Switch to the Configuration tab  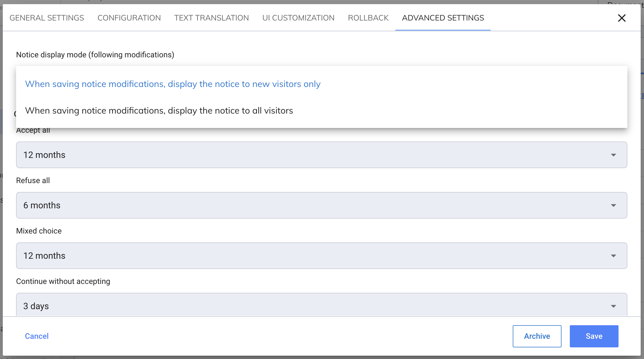(129, 18)
